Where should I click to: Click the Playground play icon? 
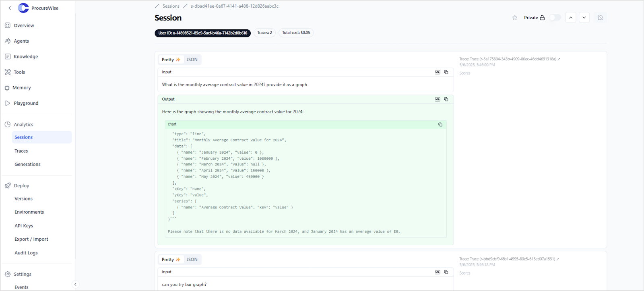[x=8, y=103]
